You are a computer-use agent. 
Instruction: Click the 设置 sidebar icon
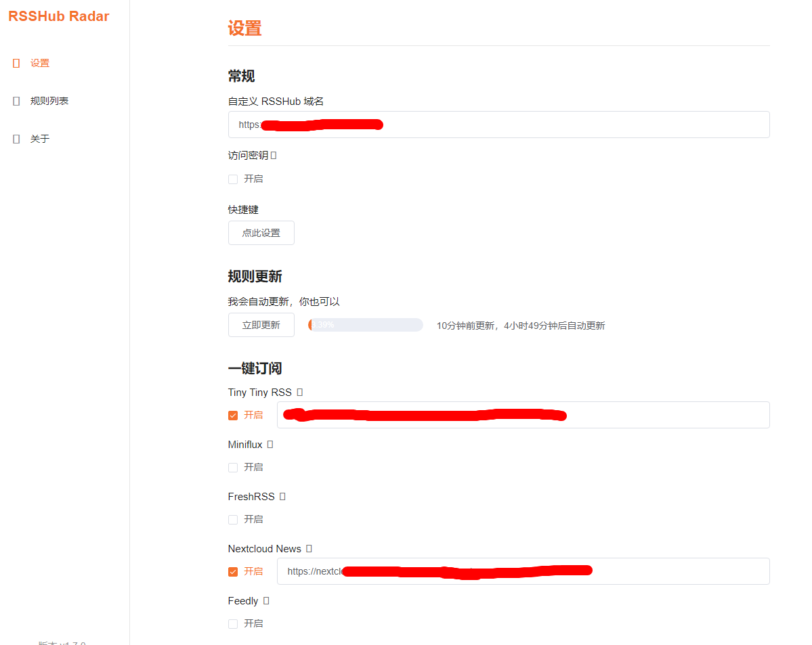[x=16, y=63]
